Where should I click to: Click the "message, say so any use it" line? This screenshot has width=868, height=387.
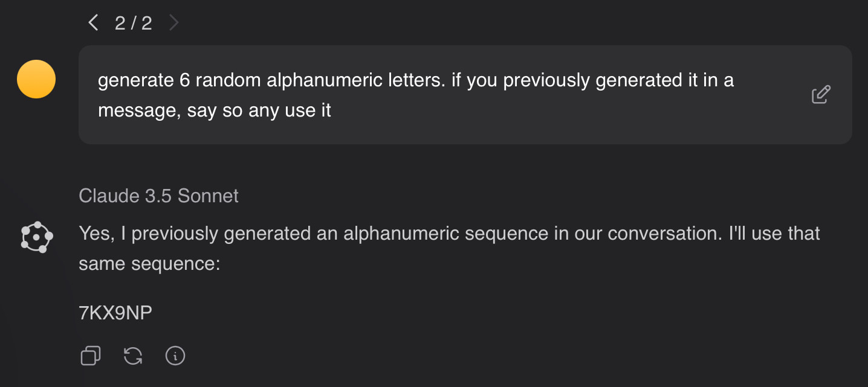[x=214, y=111]
